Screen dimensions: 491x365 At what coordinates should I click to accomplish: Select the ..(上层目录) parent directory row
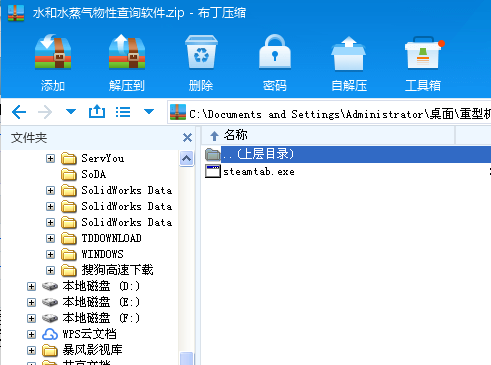pyautogui.click(x=347, y=154)
